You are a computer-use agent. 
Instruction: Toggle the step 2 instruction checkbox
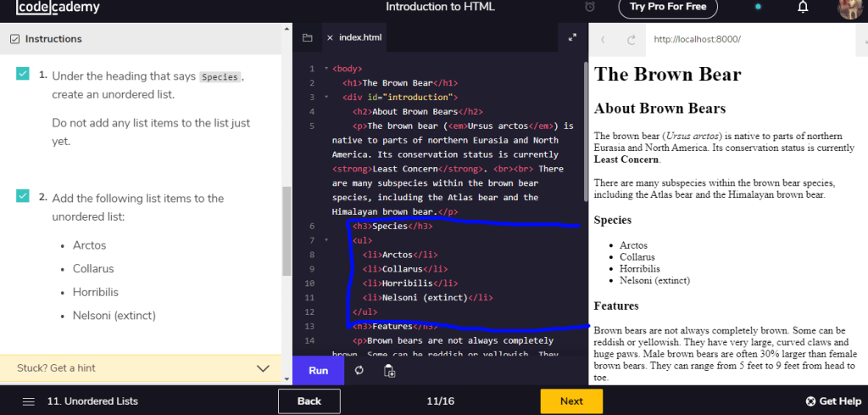coord(23,197)
